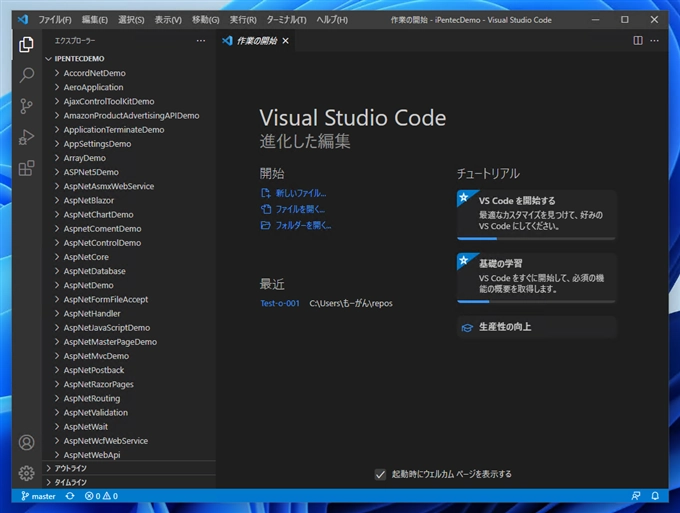
Task: Open the Source Control view icon
Action: point(26,106)
